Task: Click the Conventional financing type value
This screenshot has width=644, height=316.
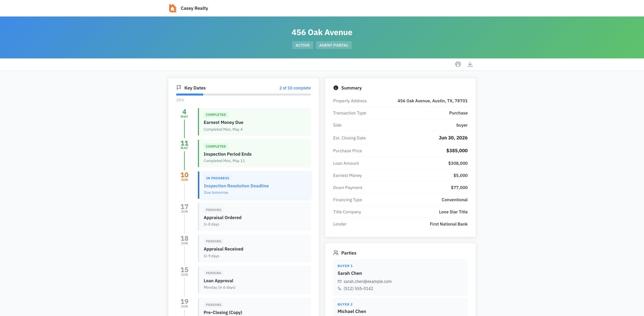Action: coord(454,200)
